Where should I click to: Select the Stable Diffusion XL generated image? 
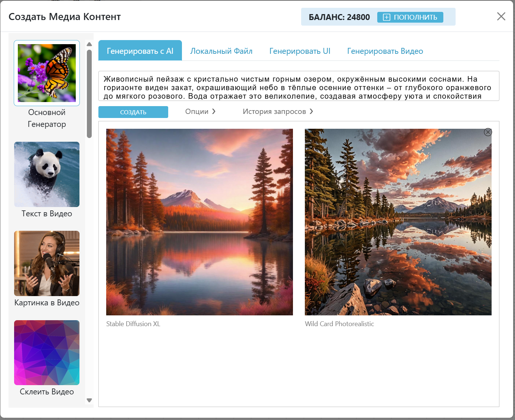(199, 222)
